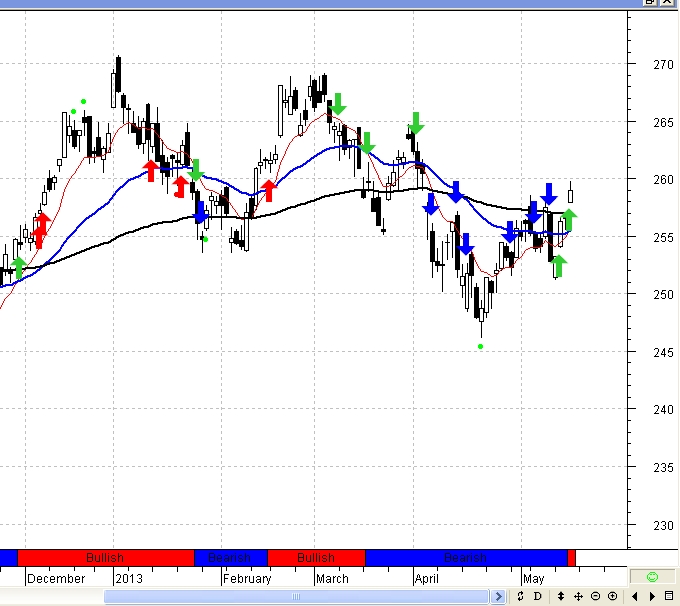Viewport: 680px width, 606px height.
Task: Click the first red Bullish ribbon segment
Action: (x=105, y=557)
